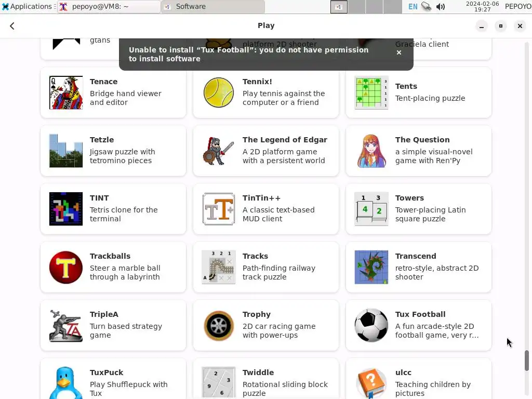Select the Transcend shooter icon
The width and height of the screenshot is (532, 399).
pos(371,267)
